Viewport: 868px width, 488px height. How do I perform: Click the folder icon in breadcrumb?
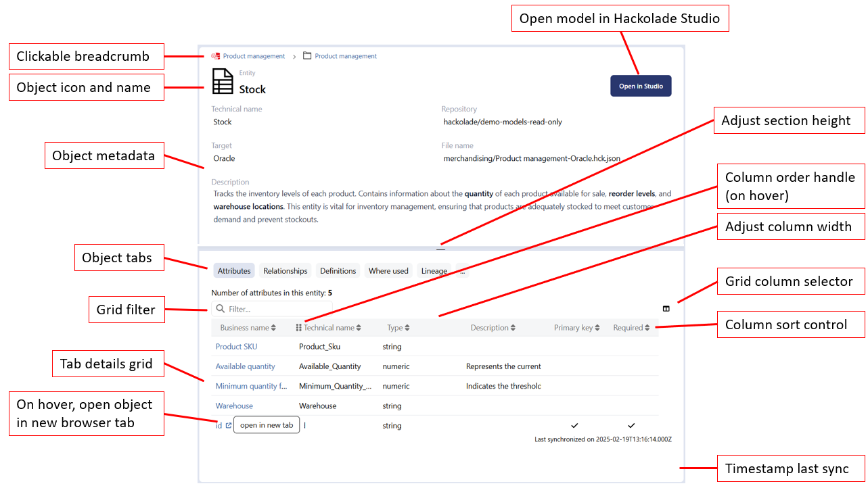(x=307, y=56)
